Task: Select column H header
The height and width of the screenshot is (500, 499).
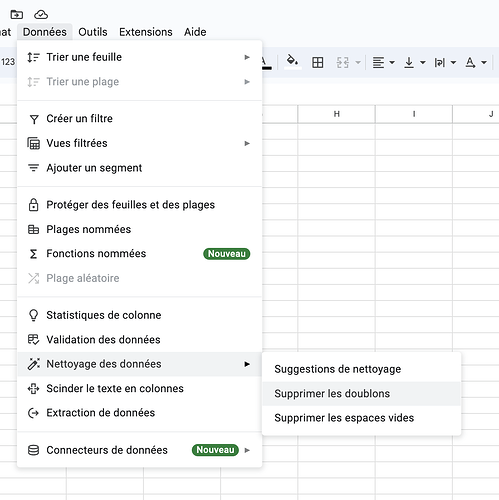Action: pos(336,114)
